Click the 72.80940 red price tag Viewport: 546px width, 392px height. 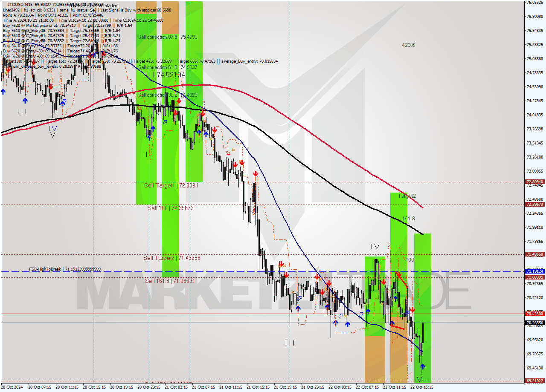tap(534, 182)
